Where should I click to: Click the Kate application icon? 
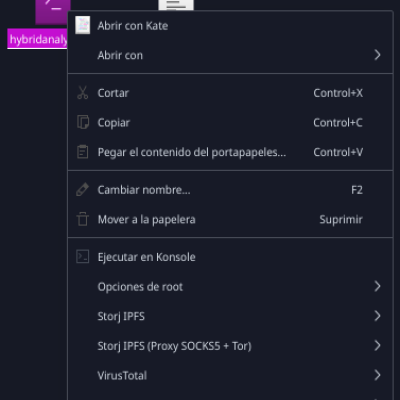82,25
